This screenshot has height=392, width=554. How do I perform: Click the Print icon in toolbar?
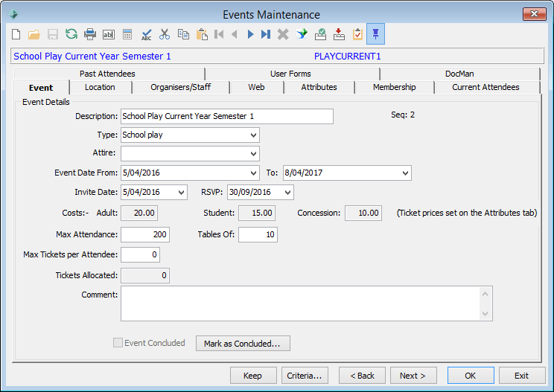90,34
